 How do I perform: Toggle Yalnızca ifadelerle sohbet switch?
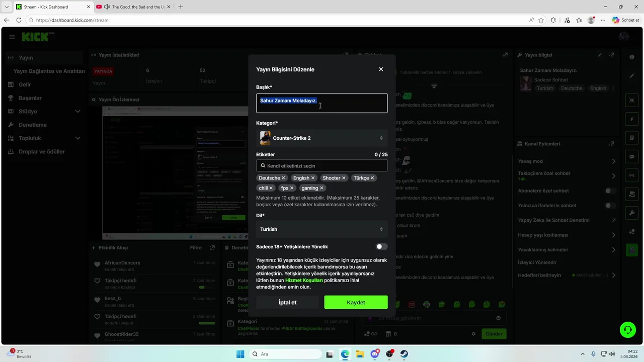[610, 206]
